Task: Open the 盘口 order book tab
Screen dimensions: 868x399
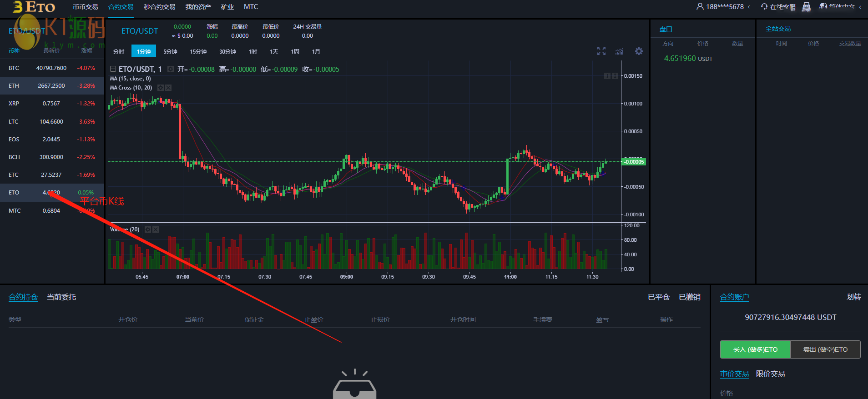Action: (x=666, y=29)
